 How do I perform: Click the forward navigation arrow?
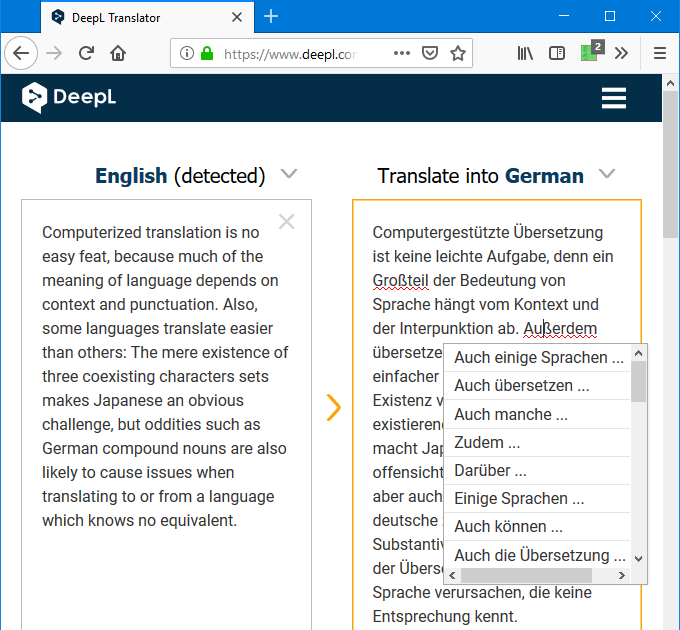pyautogui.click(x=54, y=53)
